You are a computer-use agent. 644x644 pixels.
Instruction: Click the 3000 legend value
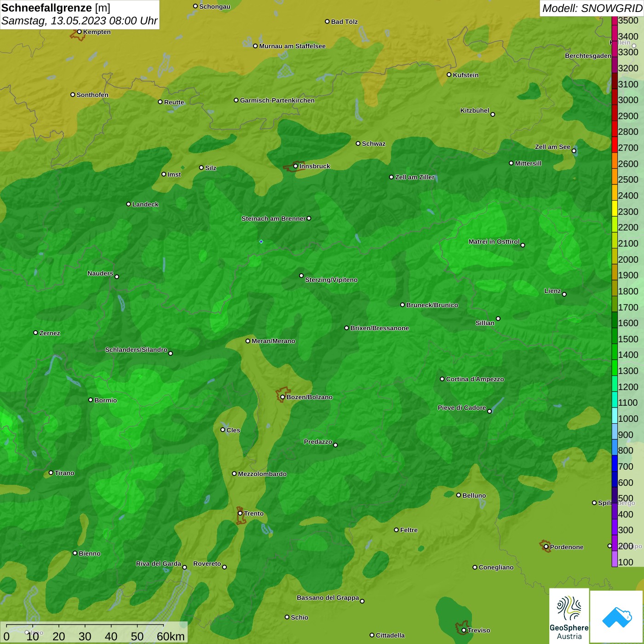(628, 100)
